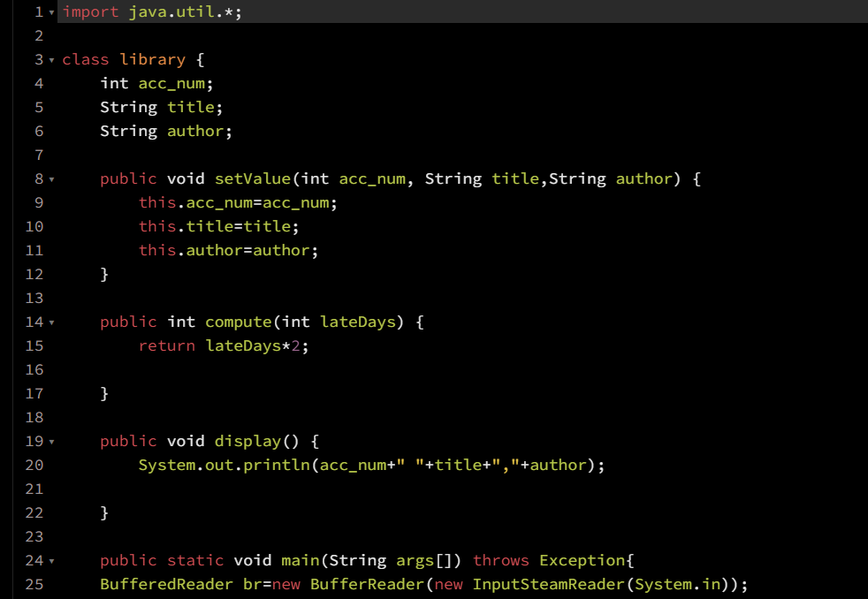Collapse the compute method fold arrow
The image size is (868, 599).
coord(51,322)
